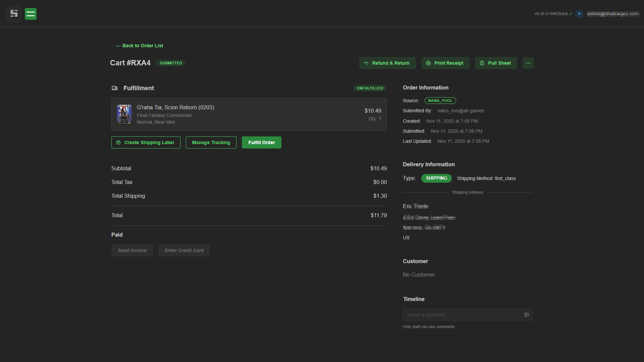644x362 pixels.
Task: Click the MANA_POOL source badge
Action: (440, 101)
